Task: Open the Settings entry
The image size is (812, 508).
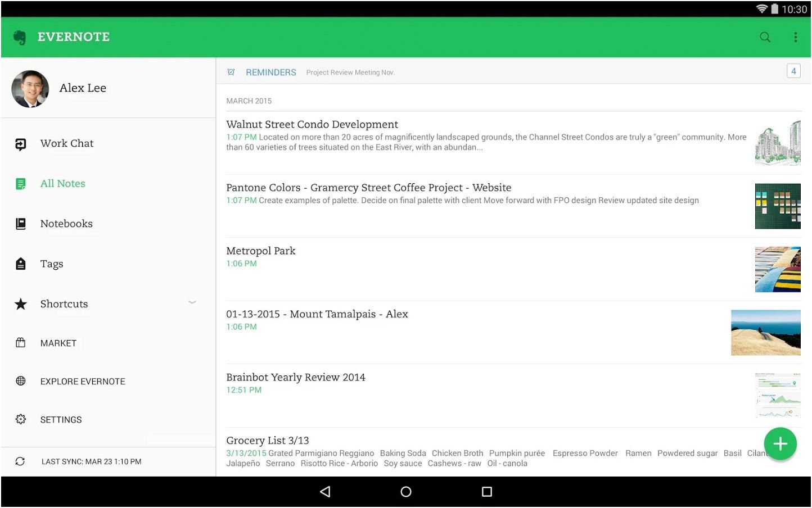Action: pyautogui.click(x=61, y=420)
